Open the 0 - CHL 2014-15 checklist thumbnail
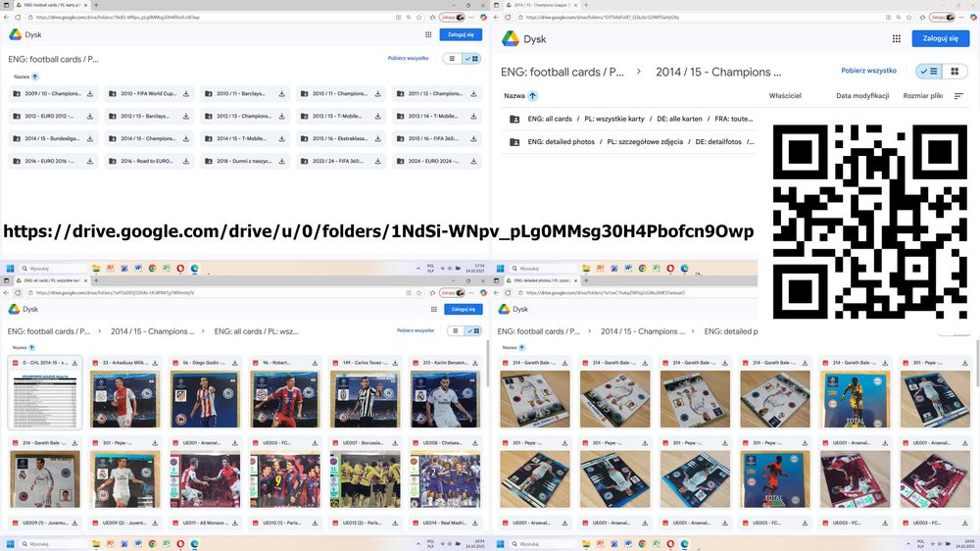The image size is (980, 551). [x=45, y=399]
